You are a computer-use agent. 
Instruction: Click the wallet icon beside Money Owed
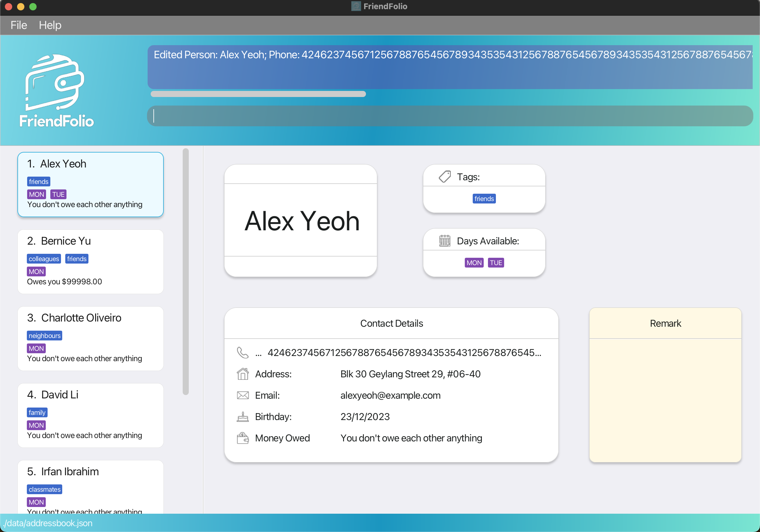[x=242, y=438]
